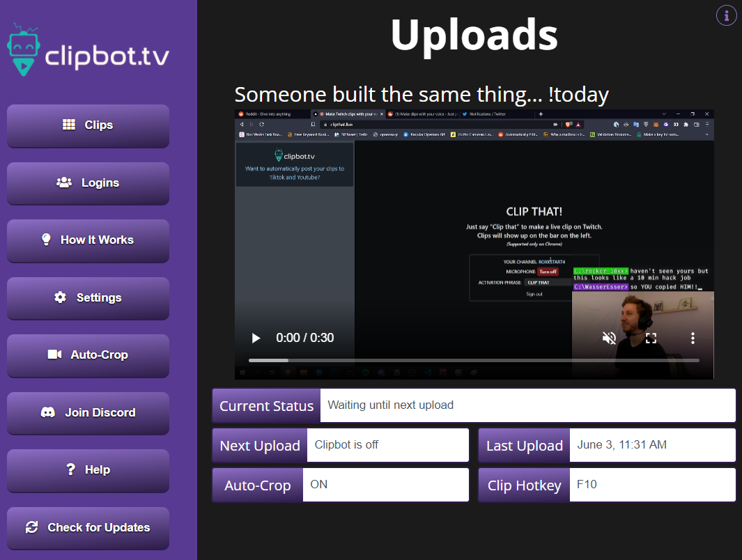Click the video progress bar
742x560 pixels.
tap(474, 360)
